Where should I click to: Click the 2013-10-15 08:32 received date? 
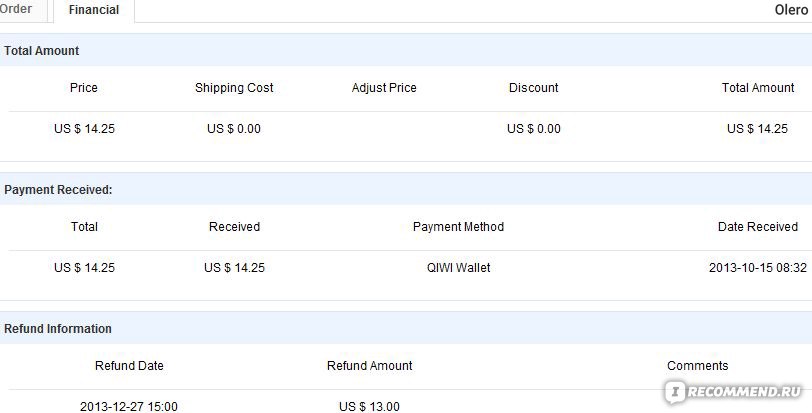758,268
